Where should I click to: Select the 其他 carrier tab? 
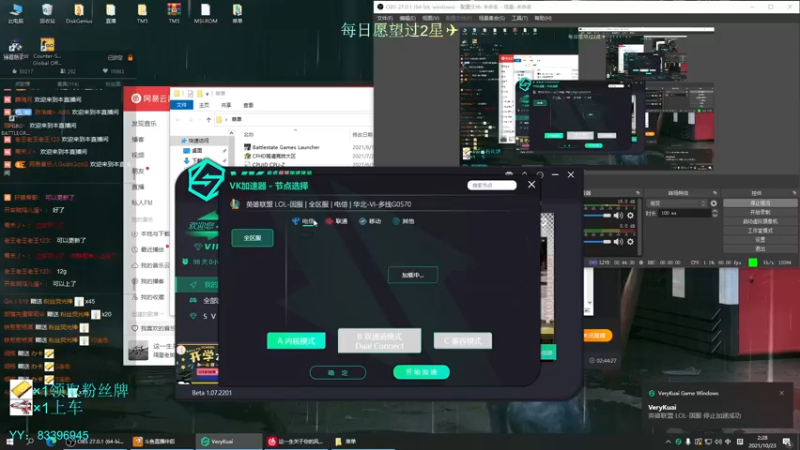pyautogui.click(x=404, y=221)
